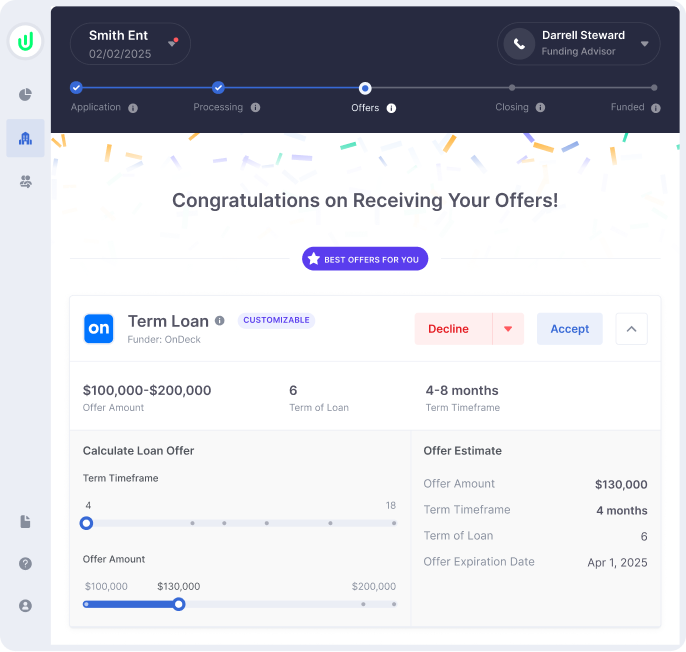
Task: Click the $130,000 estimate value
Action: (621, 484)
